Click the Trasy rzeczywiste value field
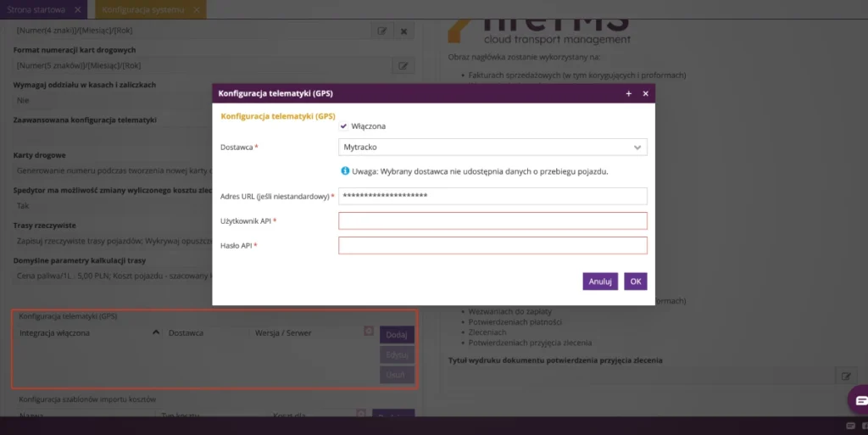The image size is (868, 435). pos(113,241)
